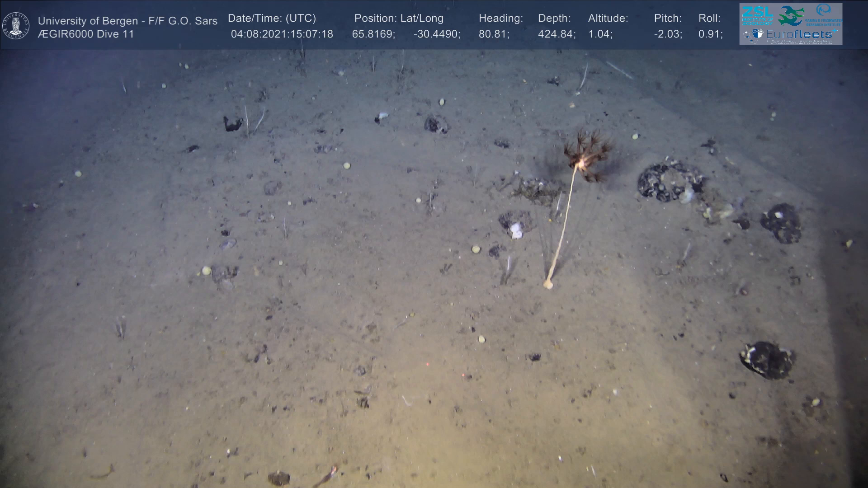Click the ÆGIR6000 Dive 11 text
The image size is (868, 488).
(86, 34)
